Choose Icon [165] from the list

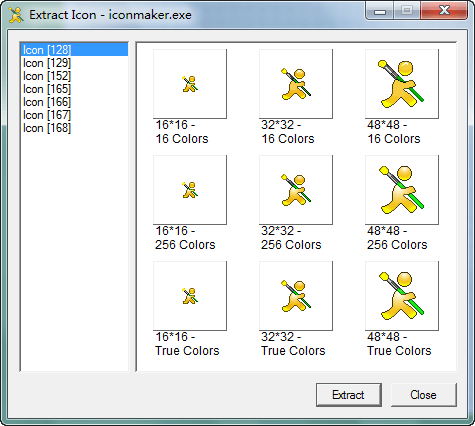[74, 89]
